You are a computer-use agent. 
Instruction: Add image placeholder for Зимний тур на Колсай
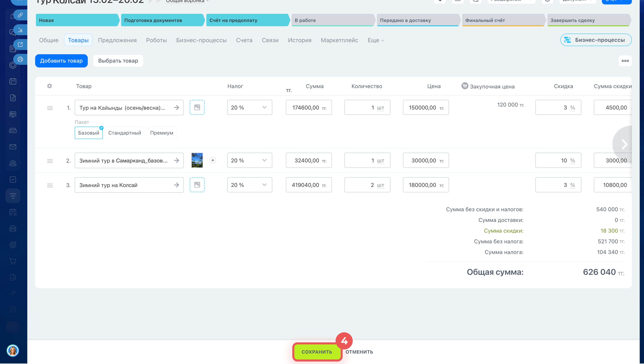[x=197, y=185]
